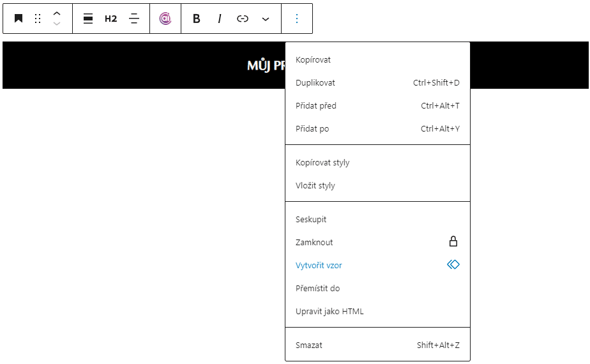The width and height of the screenshot is (590, 364).
Task: Click the block drag handle icon
Action: [38, 19]
